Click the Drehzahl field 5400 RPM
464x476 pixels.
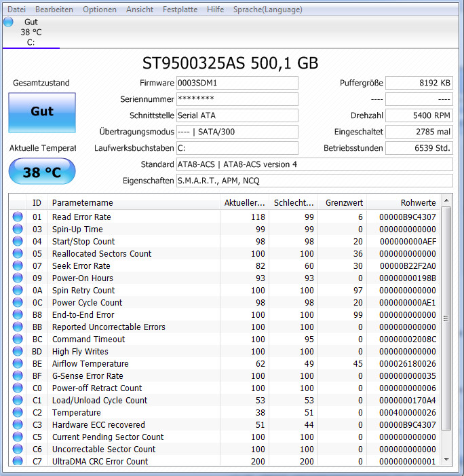point(419,115)
